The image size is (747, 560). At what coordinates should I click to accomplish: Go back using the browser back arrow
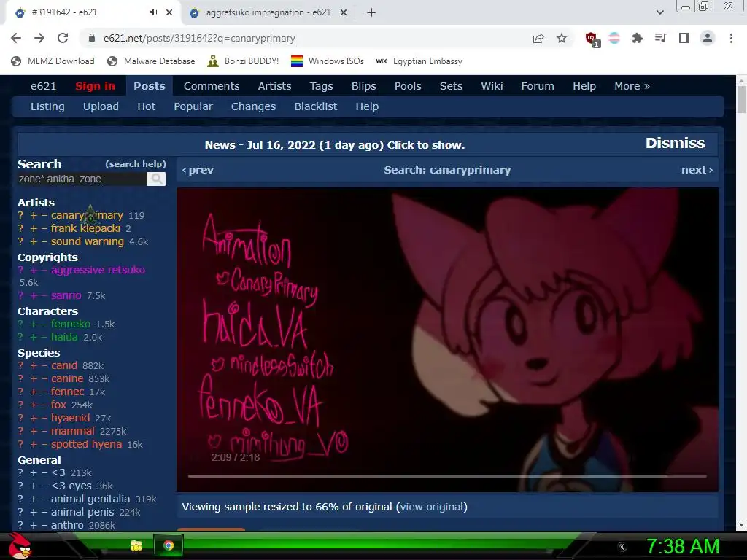(16, 38)
